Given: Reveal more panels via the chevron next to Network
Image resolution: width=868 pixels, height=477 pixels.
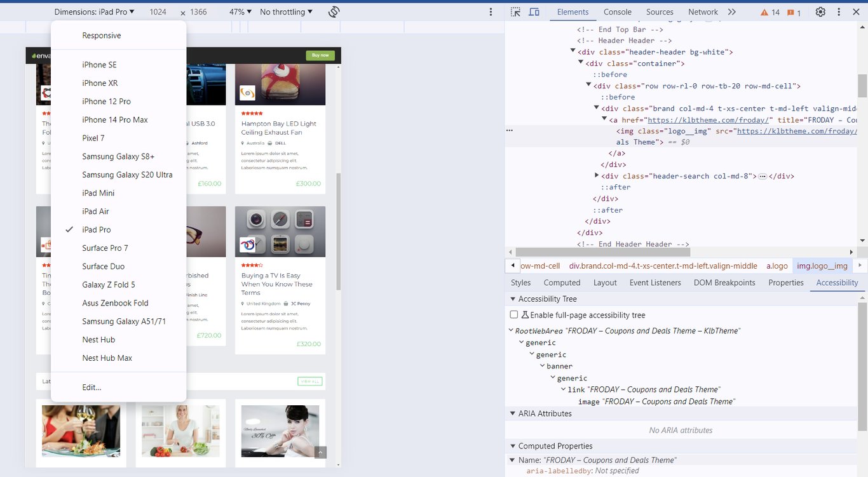Looking at the screenshot, I should tap(732, 11).
